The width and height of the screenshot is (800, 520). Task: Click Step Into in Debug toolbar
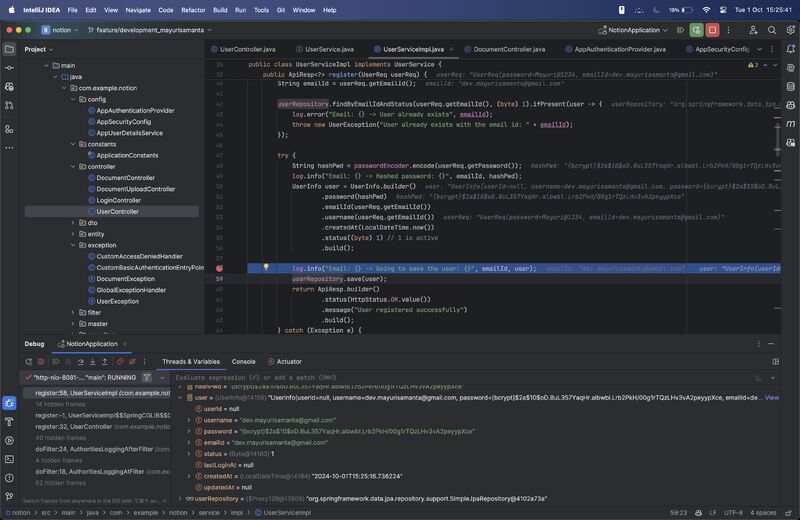click(x=92, y=361)
